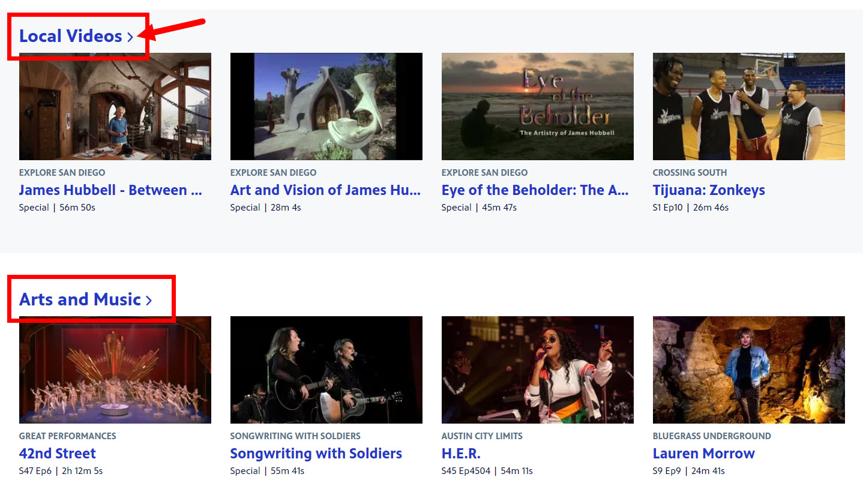The width and height of the screenshot is (863, 504).
Task: Open the H.E.R. concert thumbnail
Action: (538, 370)
